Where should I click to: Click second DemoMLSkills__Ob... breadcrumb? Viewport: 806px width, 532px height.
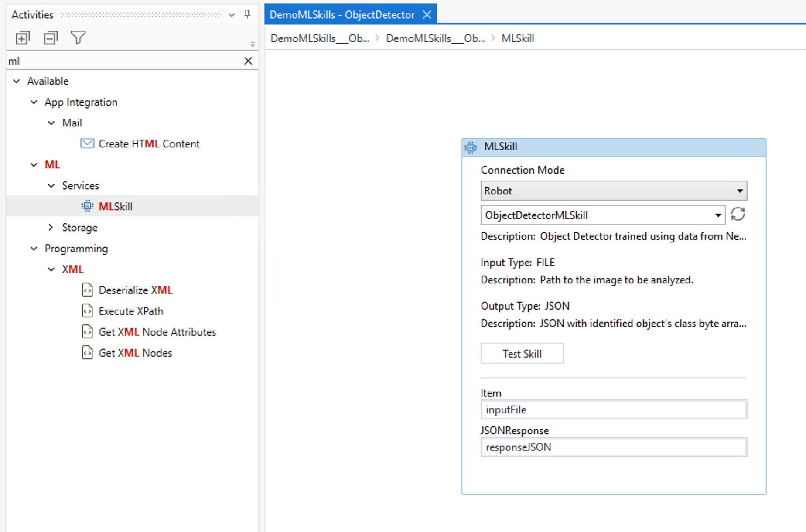(x=435, y=38)
